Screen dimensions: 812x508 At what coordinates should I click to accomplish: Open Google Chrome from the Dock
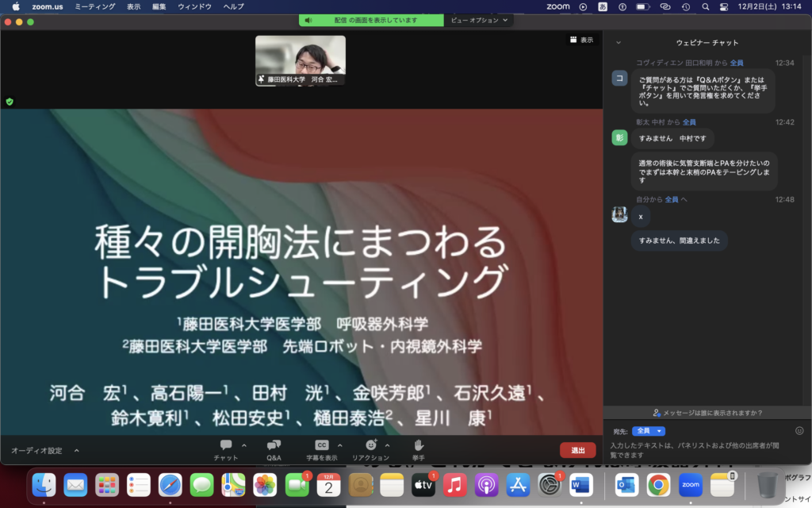(657, 483)
